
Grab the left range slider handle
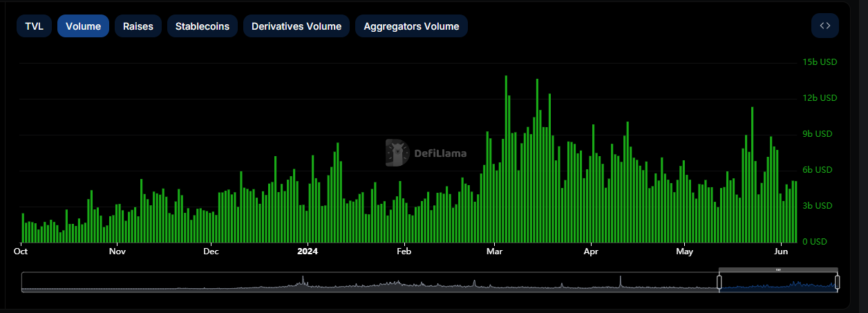tap(719, 282)
